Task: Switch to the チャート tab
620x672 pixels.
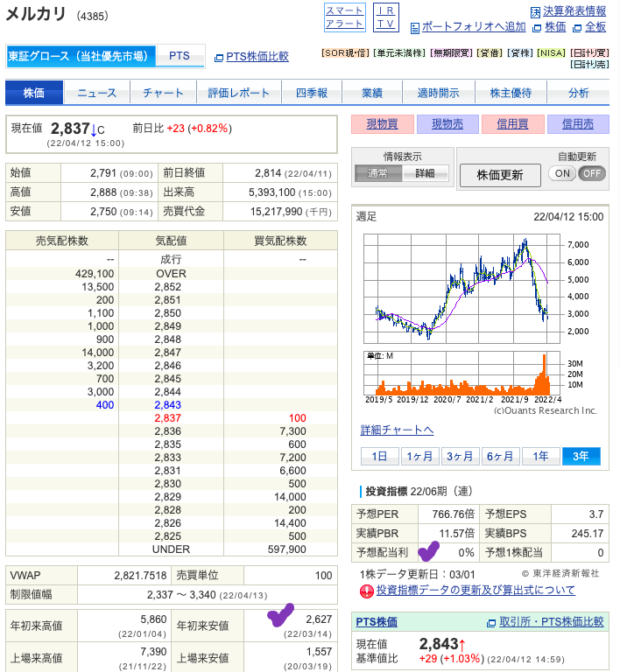Action: coord(163,93)
